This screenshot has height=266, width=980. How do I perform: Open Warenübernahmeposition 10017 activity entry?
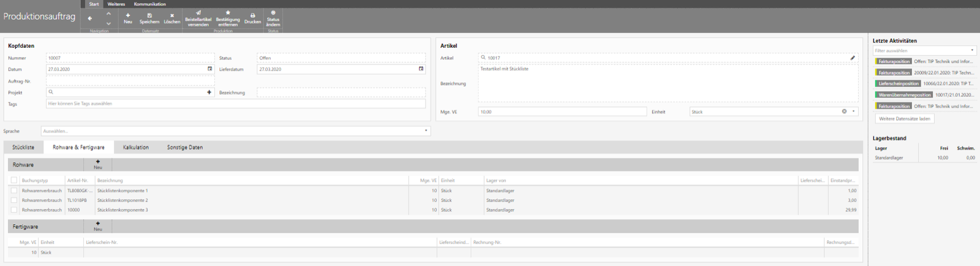tap(924, 95)
